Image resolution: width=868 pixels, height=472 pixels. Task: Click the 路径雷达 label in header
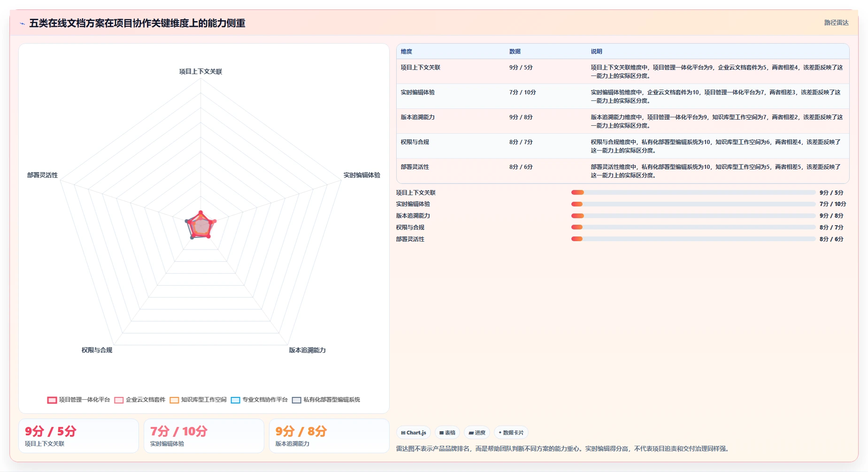(x=836, y=23)
